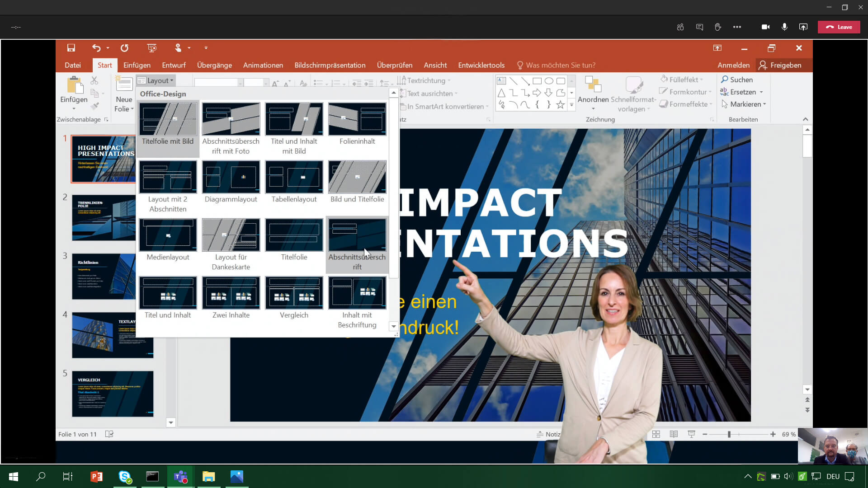Screen dimensions: 868x488
Task: Click the Format Painter brush icon
Action: click(94, 106)
